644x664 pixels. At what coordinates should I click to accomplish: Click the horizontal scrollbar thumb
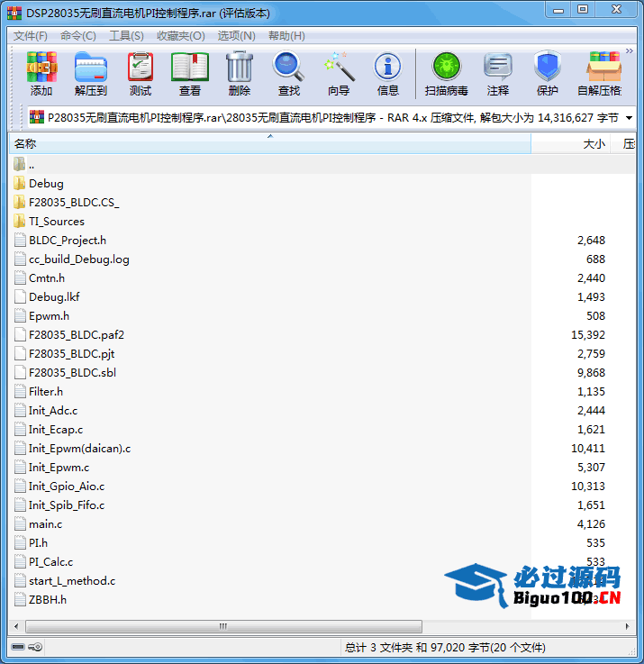(x=222, y=626)
